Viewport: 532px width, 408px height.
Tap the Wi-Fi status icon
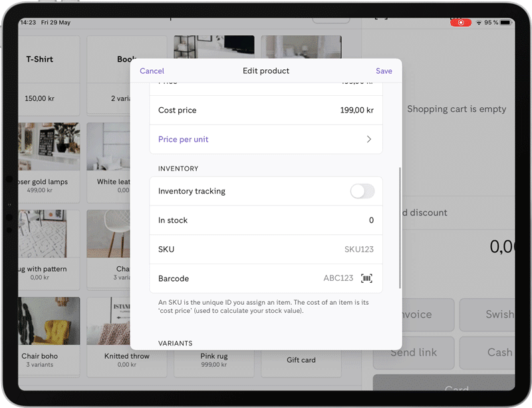point(478,23)
